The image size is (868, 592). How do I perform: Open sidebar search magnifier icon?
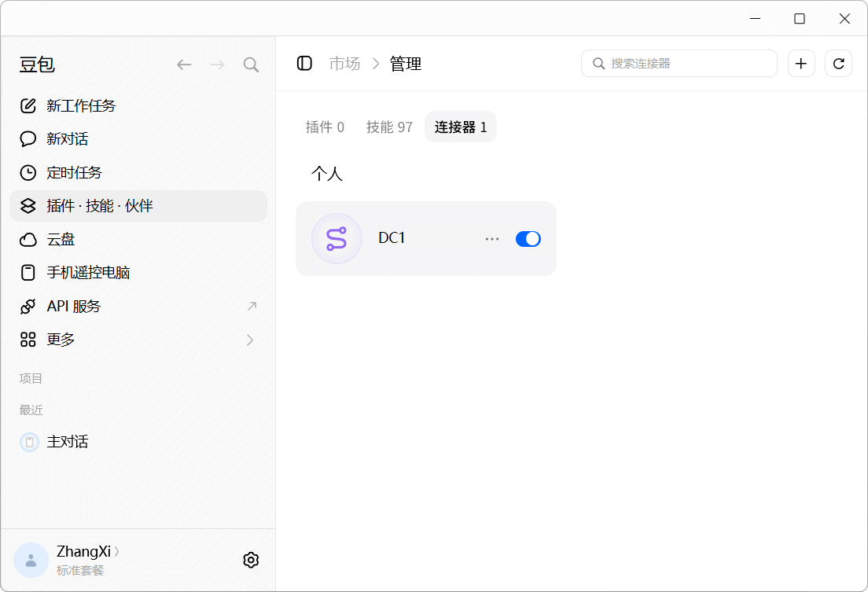(251, 64)
